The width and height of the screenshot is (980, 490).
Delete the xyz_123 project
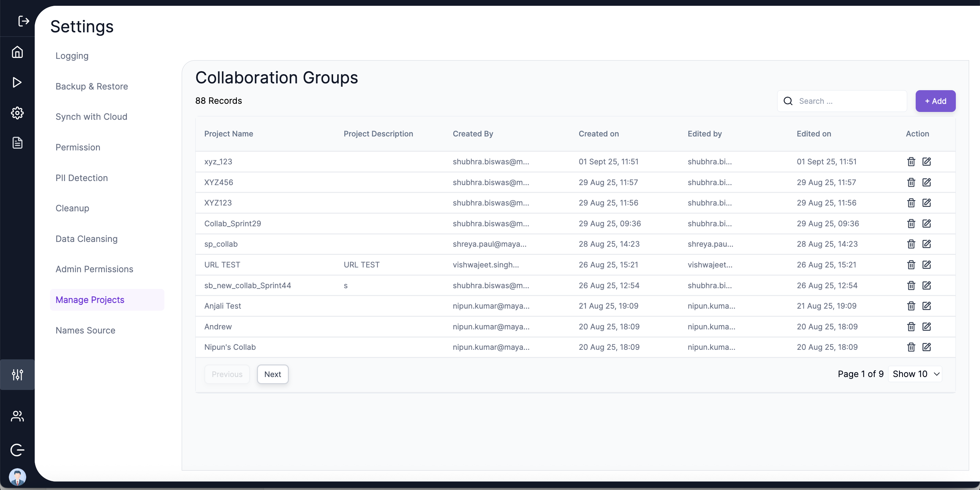coord(911,162)
